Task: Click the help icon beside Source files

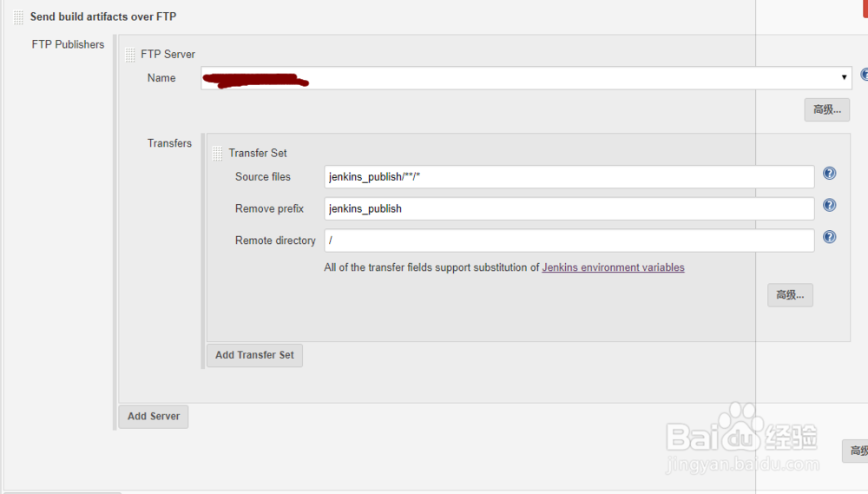Action: pyautogui.click(x=829, y=174)
